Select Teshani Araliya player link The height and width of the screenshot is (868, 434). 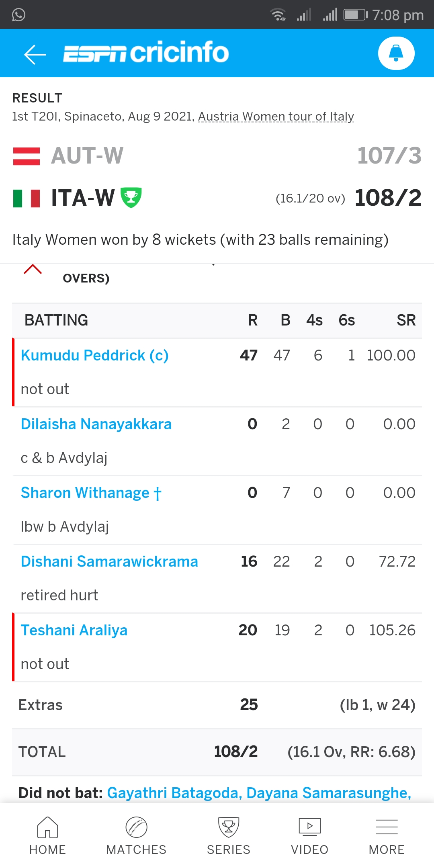(74, 631)
